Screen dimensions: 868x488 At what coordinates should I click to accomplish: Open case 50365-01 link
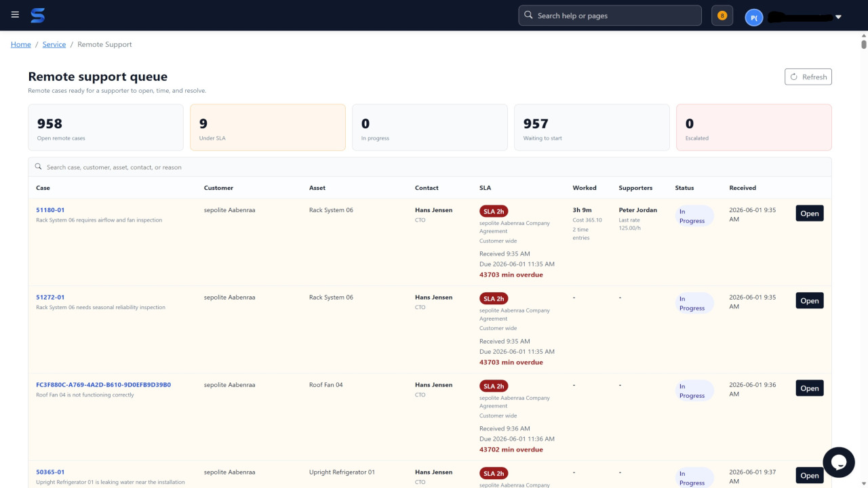50,472
